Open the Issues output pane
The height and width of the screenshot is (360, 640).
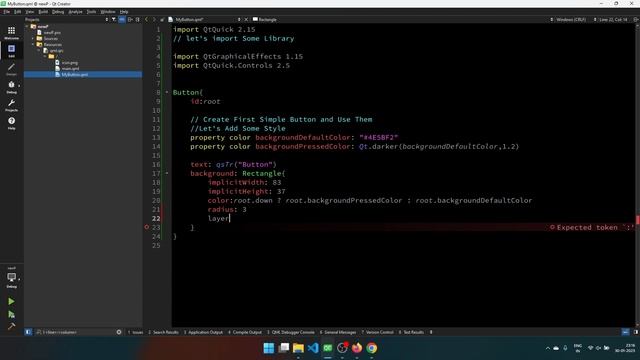(136, 332)
